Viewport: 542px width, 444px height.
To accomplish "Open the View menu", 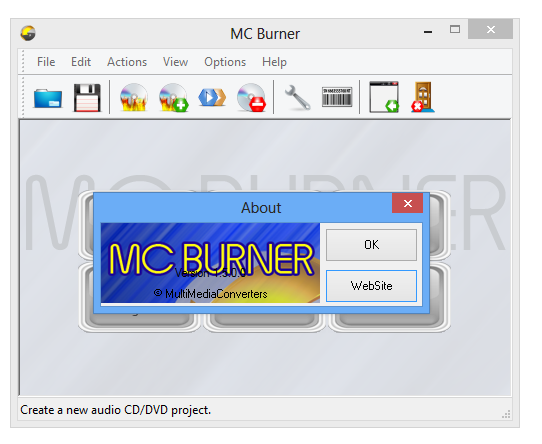I will pos(175,62).
